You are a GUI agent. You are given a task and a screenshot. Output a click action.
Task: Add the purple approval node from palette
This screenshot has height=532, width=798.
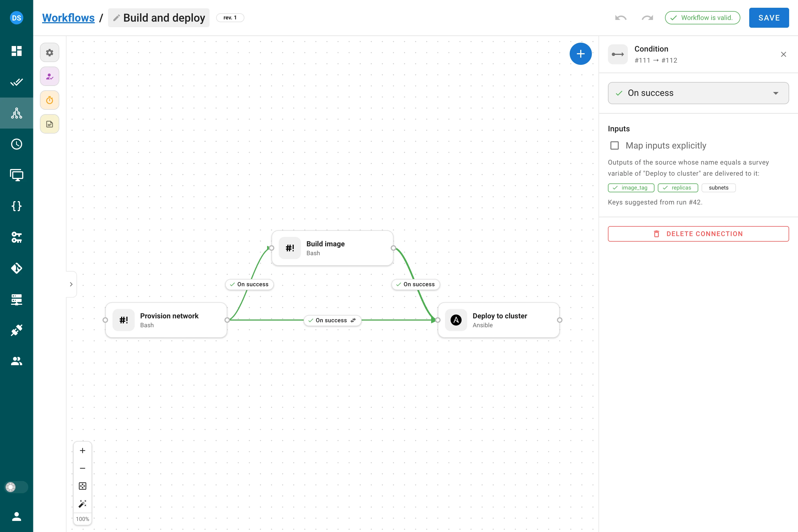[x=50, y=76]
